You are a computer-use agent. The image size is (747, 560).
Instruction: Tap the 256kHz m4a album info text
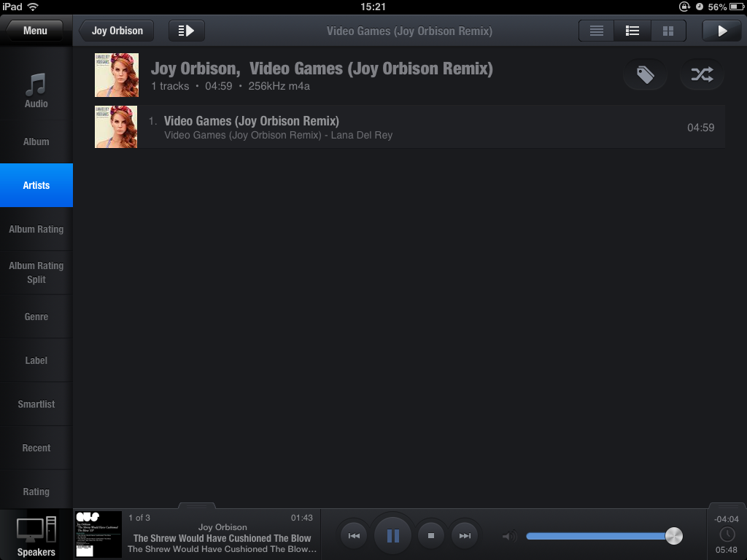279,86
